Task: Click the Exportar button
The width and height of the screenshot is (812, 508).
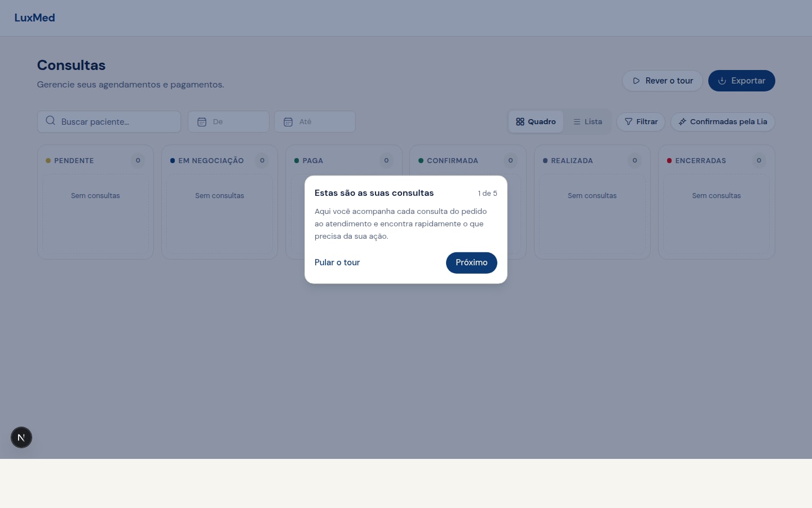Action: (742, 81)
